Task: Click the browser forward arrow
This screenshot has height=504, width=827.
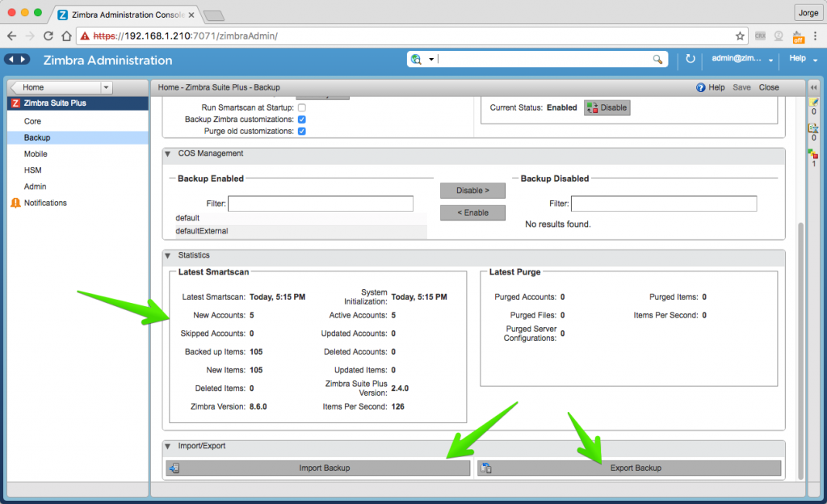Action: coord(30,36)
